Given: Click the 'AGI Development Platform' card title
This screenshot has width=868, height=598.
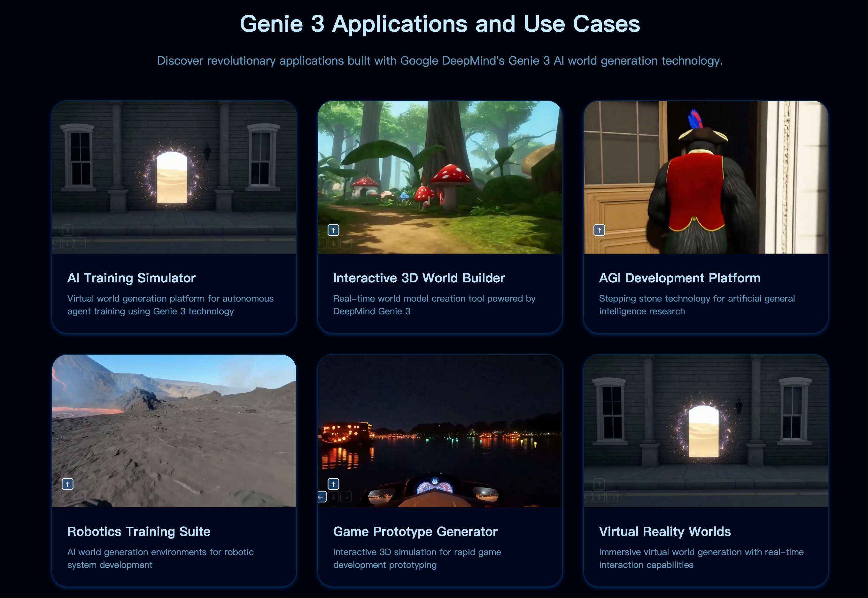Looking at the screenshot, I should tap(680, 278).
